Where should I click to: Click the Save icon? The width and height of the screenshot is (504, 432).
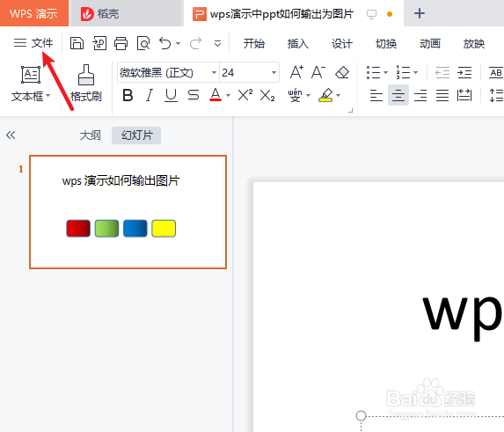tap(77, 43)
